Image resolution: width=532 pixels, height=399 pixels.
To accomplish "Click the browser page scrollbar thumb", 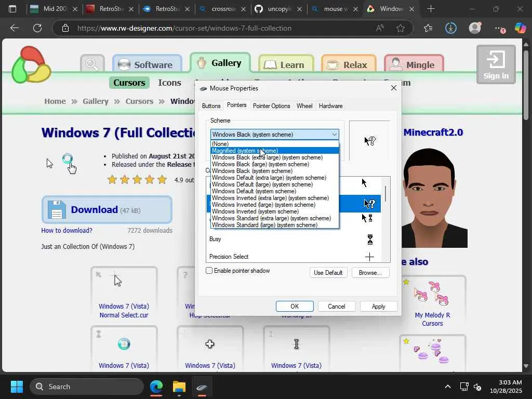I will click(x=526, y=85).
